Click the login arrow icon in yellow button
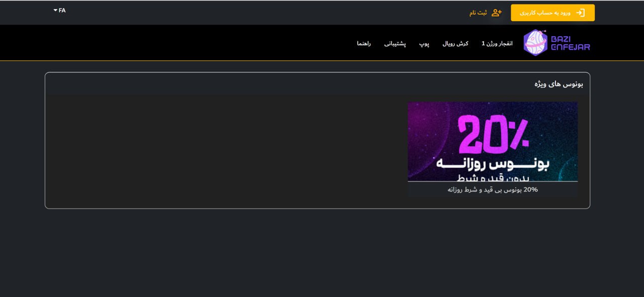 [x=581, y=13]
